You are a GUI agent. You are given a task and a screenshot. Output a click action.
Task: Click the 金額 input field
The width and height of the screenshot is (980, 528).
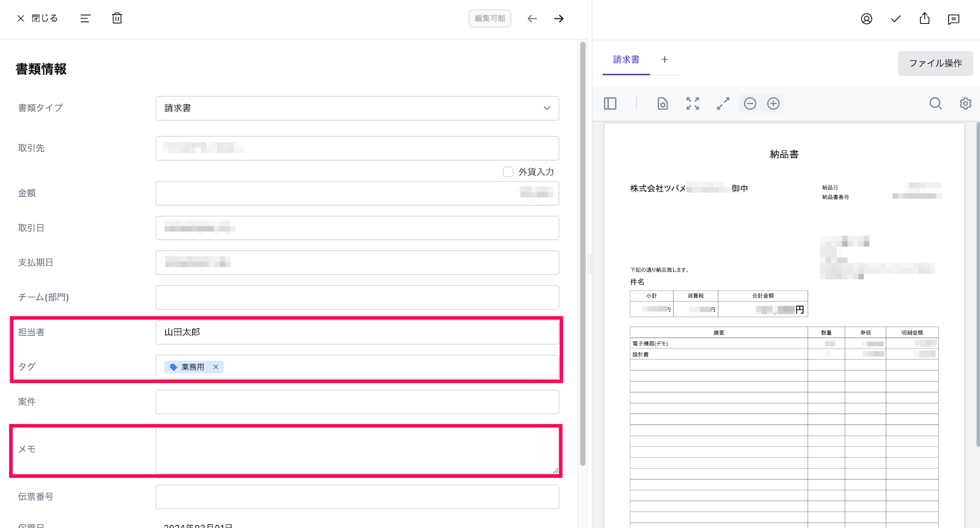click(x=357, y=194)
